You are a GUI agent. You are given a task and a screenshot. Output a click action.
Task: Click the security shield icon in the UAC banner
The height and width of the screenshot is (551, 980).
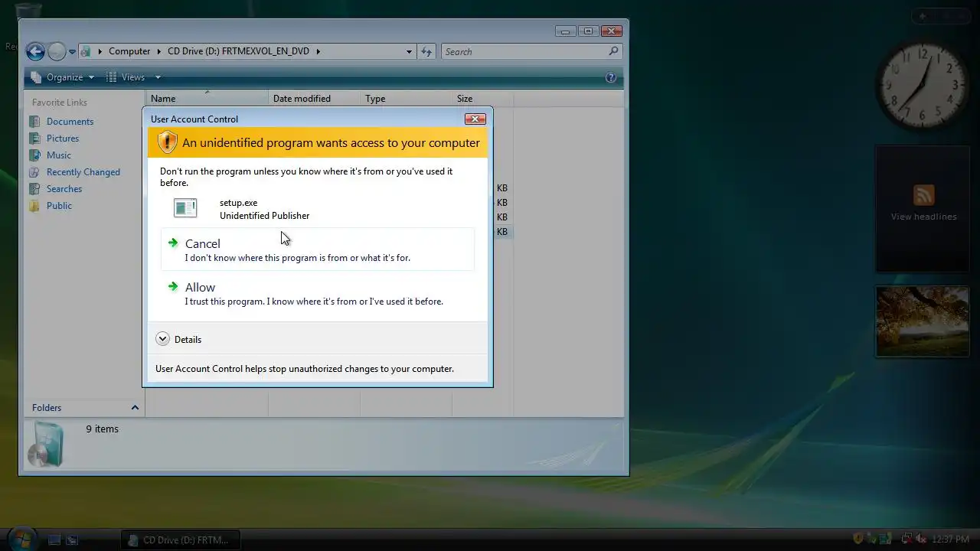pyautogui.click(x=167, y=142)
